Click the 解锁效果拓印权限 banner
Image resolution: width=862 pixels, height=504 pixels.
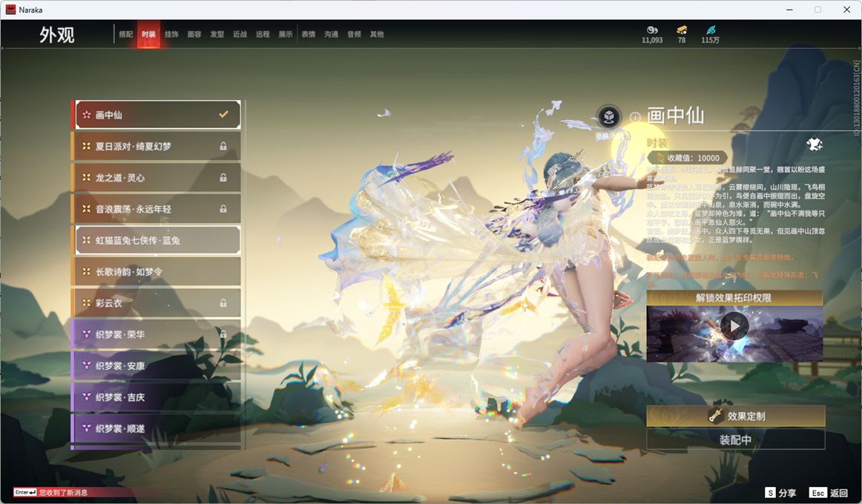click(734, 297)
